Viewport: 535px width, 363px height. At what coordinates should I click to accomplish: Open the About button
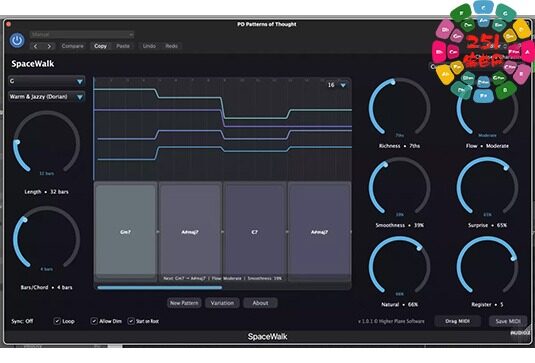click(260, 303)
